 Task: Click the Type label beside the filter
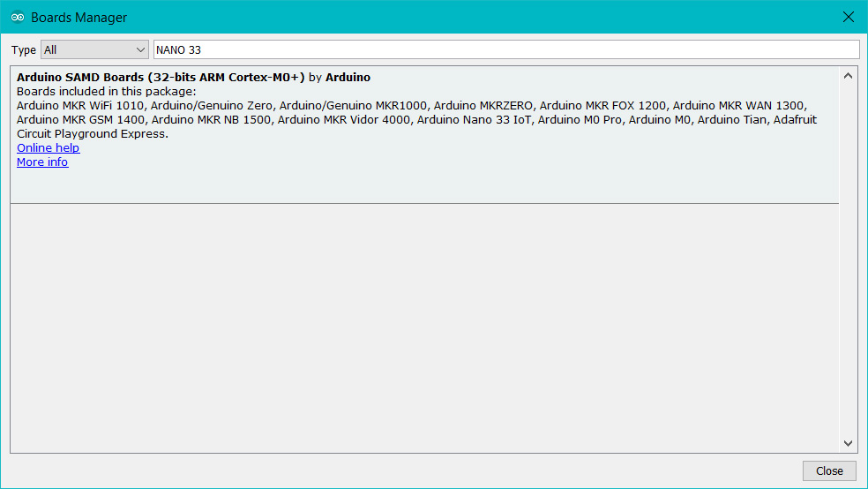coord(24,50)
